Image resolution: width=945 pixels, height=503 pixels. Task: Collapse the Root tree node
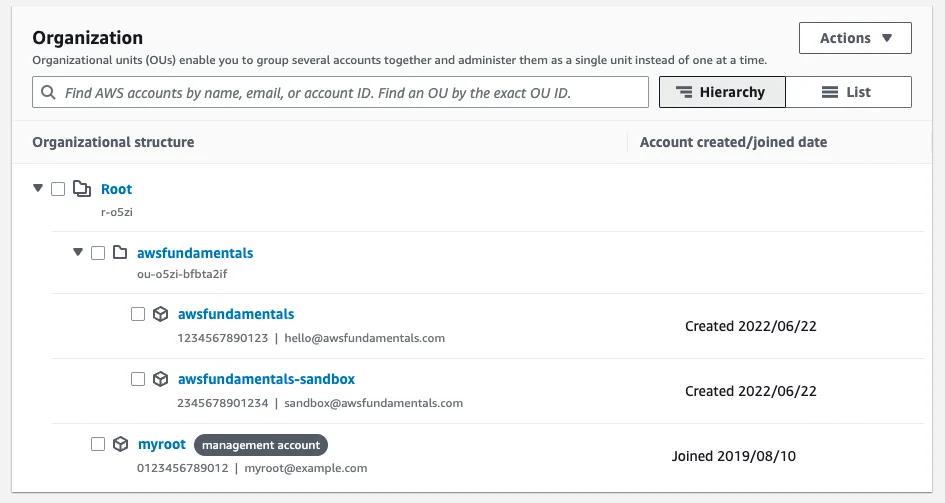(38, 188)
